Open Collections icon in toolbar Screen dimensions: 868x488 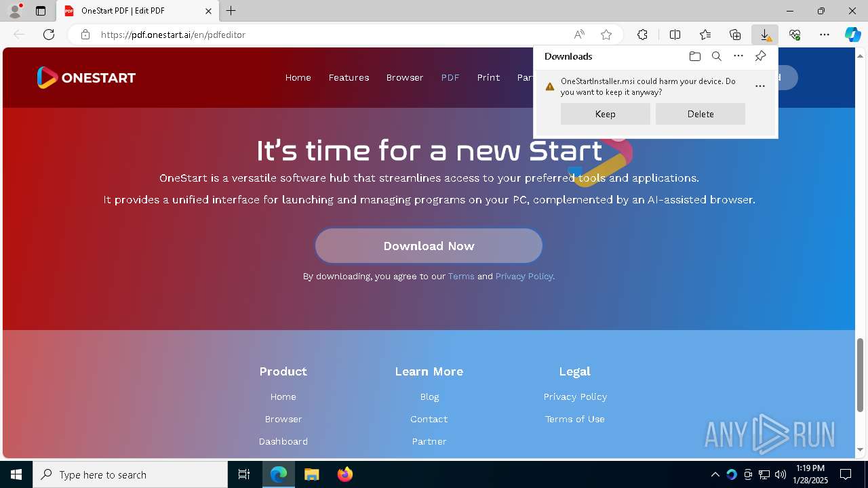735,35
